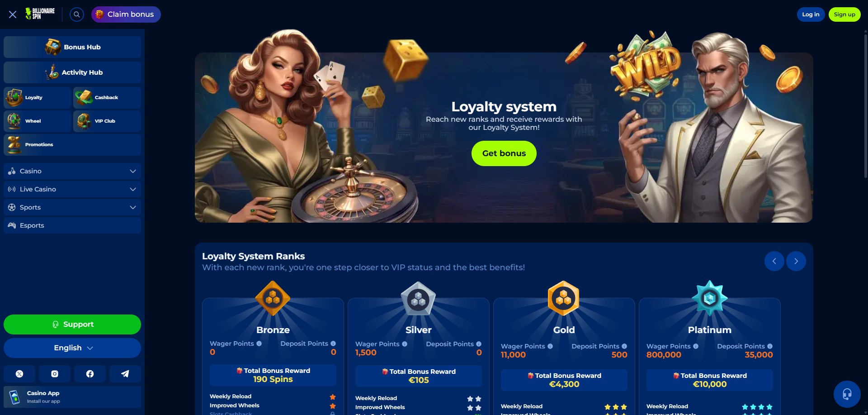Expand the Sports menu section

click(x=72, y=207)
